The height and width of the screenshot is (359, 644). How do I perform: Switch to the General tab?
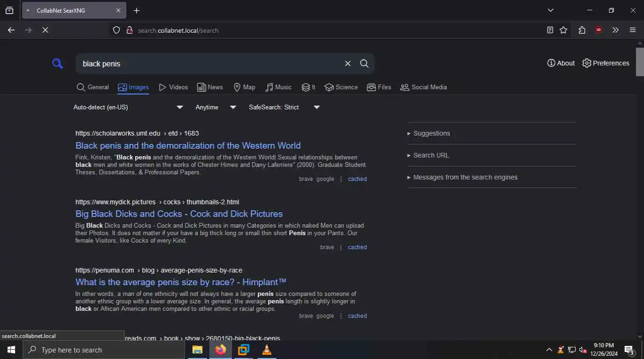coord(93,87)
